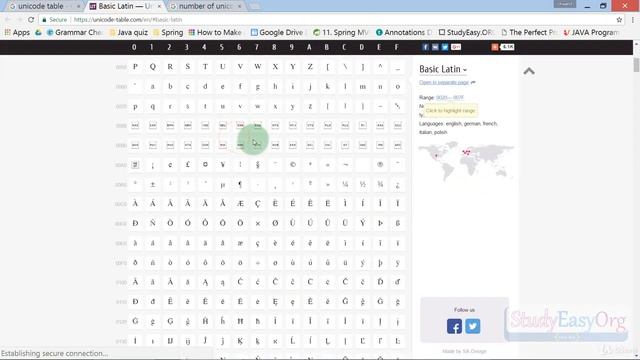Click the Secure padlock in the address bar
The image size is (640, 360).
(44, 20)
